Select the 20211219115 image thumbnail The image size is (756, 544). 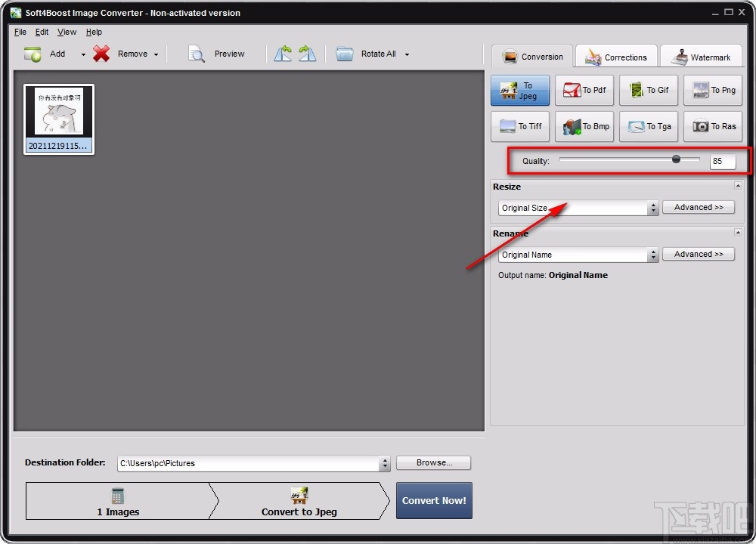click(x=59, y=119)
